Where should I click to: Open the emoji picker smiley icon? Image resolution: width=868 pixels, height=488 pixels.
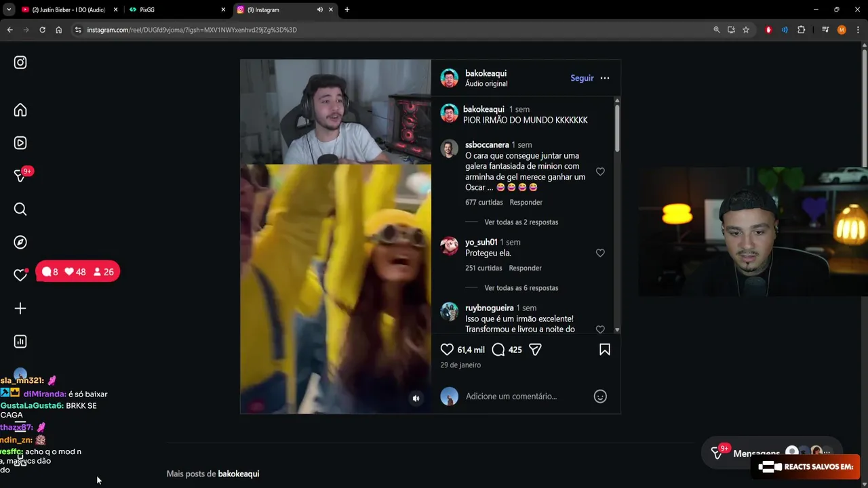pyautogui.click(x=600, y=396)
